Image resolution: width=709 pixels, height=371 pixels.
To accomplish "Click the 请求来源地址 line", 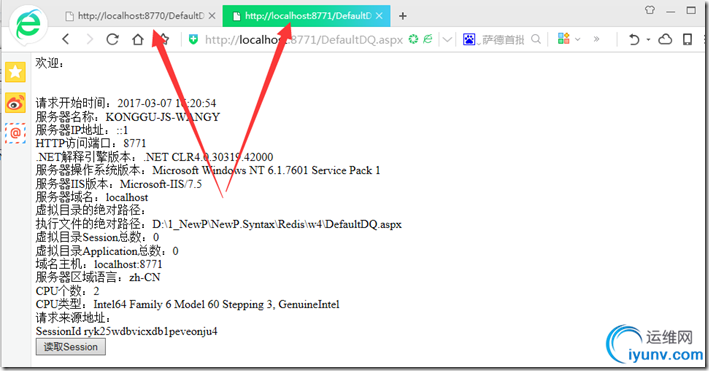I will coord(73,318).
